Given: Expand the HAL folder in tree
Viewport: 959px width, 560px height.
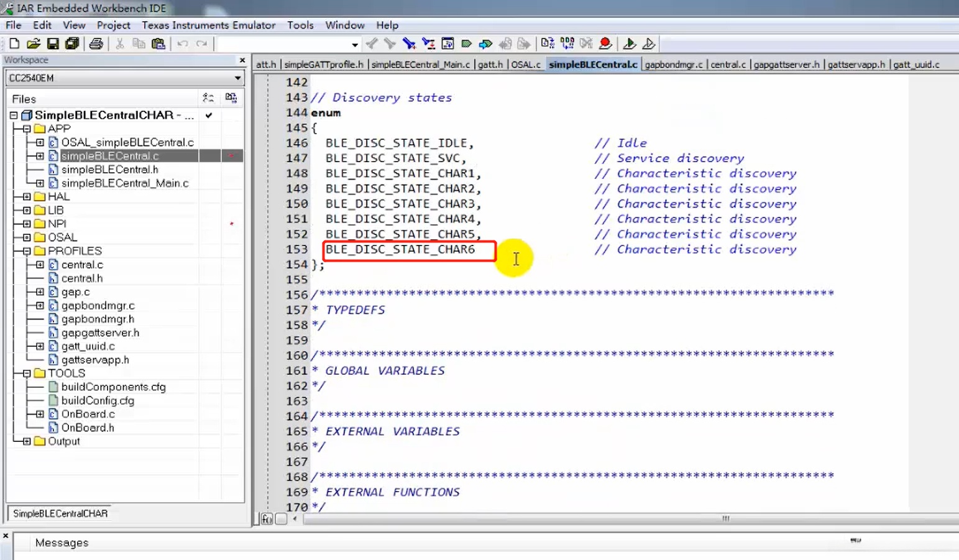Looking at the screenshot, I should click(x=27, y=197).
